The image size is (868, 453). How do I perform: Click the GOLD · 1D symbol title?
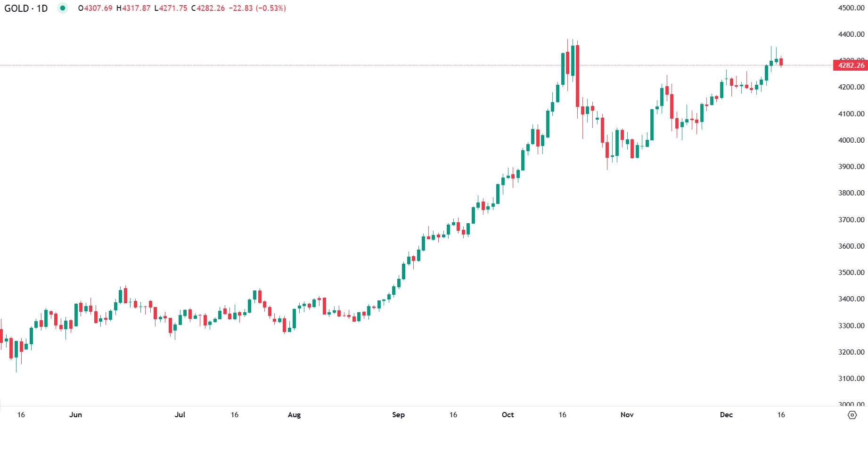coord(26,8)
